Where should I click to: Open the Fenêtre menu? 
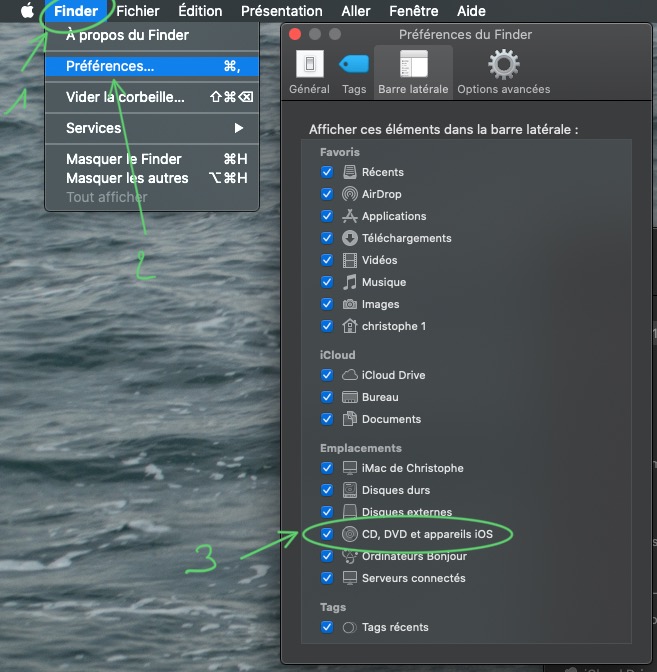tap(414, 11)
